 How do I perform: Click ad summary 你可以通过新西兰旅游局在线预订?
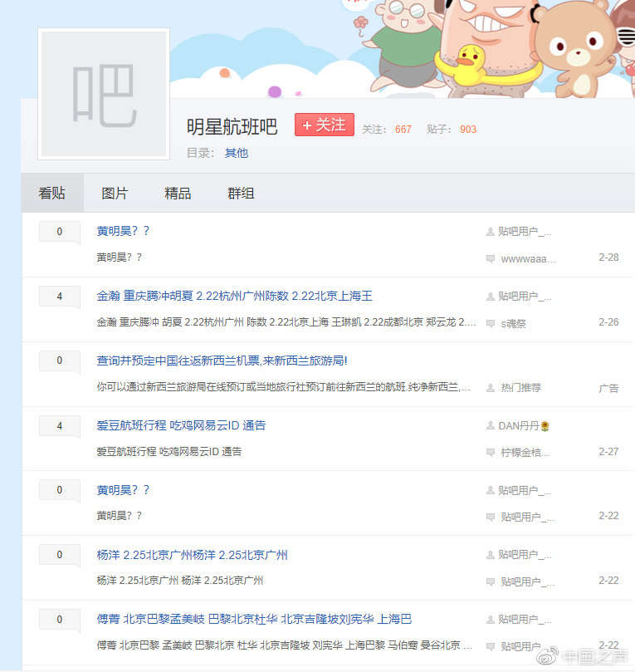[x=283, y=387]
